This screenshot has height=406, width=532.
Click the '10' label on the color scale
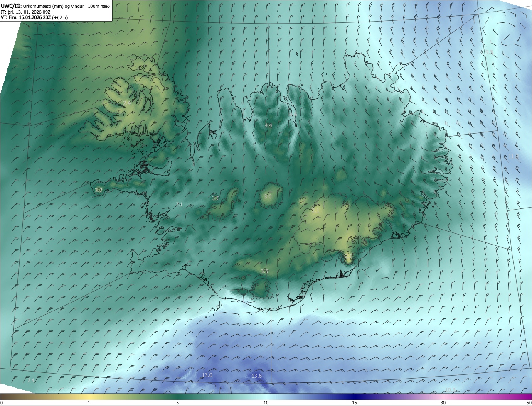pyautogui.click(x=266, y=403)
